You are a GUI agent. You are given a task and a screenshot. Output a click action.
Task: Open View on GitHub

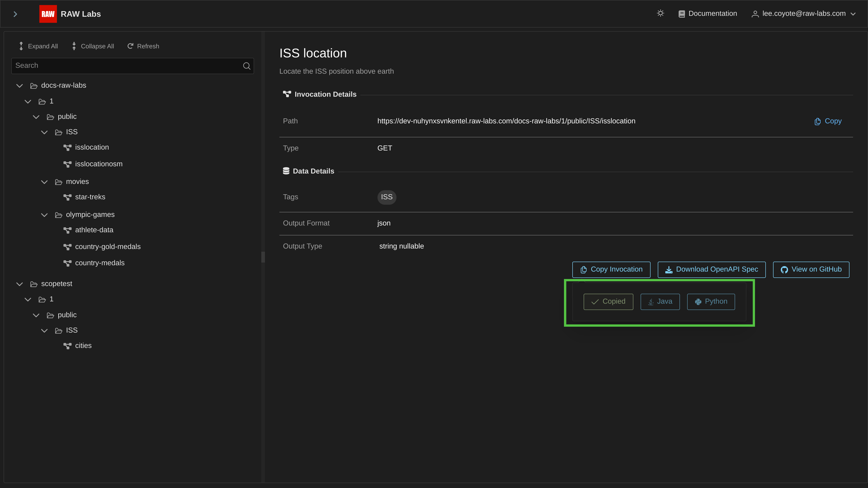pos(811,270)
